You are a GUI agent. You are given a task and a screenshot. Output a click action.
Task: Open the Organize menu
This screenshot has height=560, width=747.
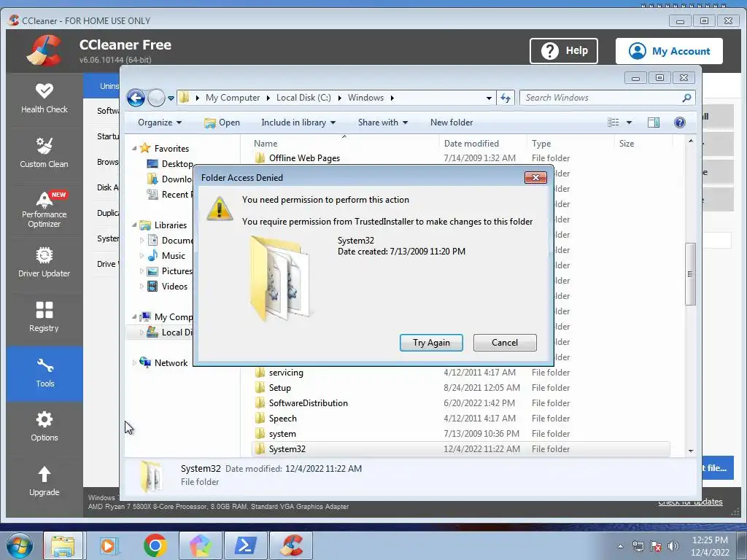coord(160,122)
